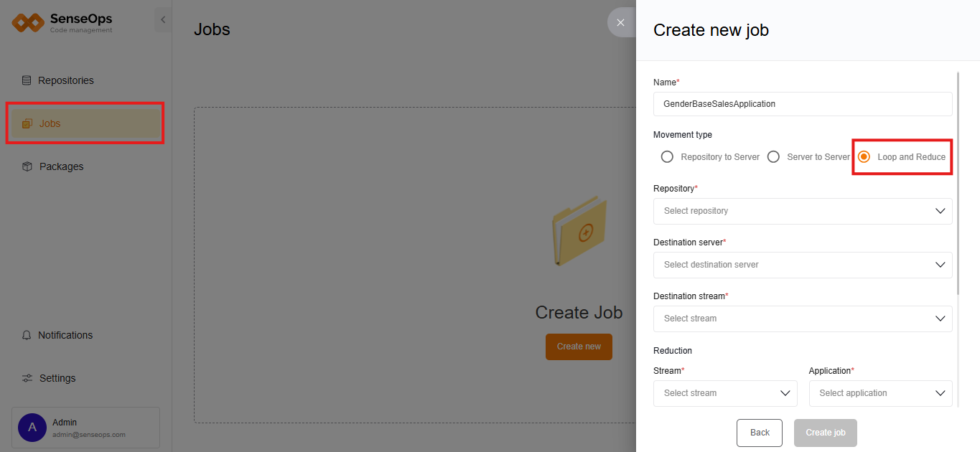980x452 pixels.
Task: Click the Notifications bell icon
Action: coord(27,335)
